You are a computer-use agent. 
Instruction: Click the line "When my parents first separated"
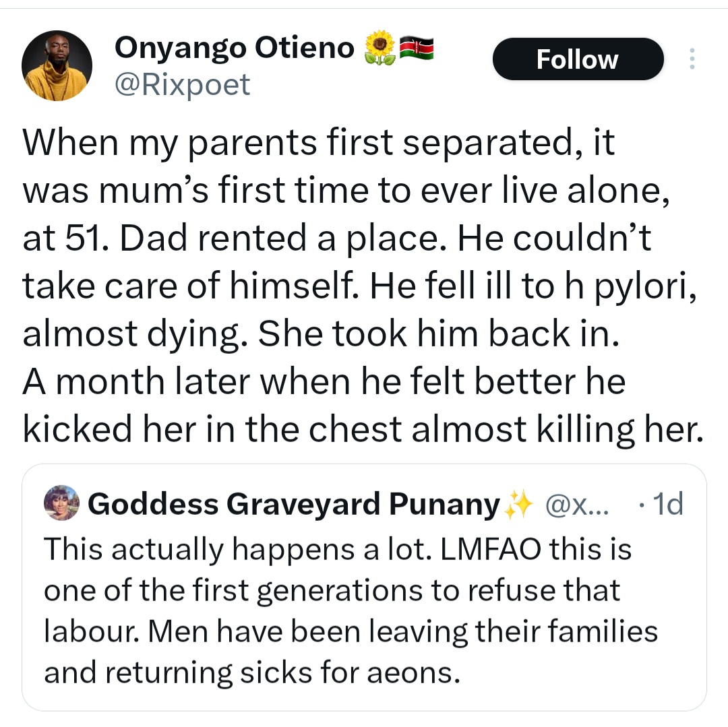319,142
